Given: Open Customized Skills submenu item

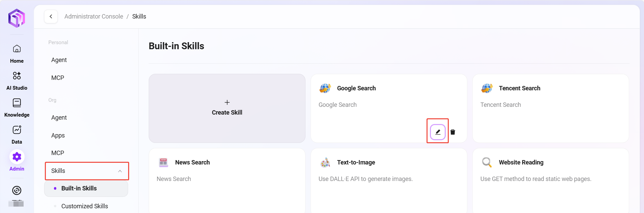Looking at the screenshot, I should [x=85, y=206].
